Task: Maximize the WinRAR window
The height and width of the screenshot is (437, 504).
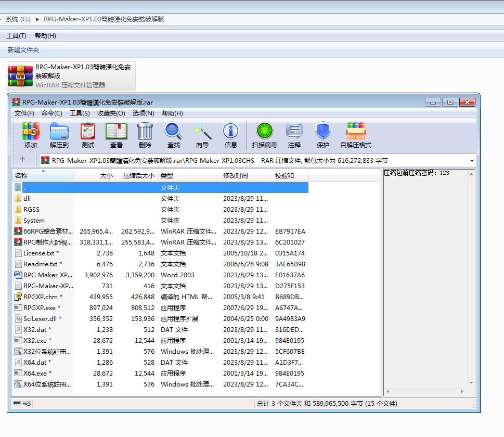Action: 450,102
